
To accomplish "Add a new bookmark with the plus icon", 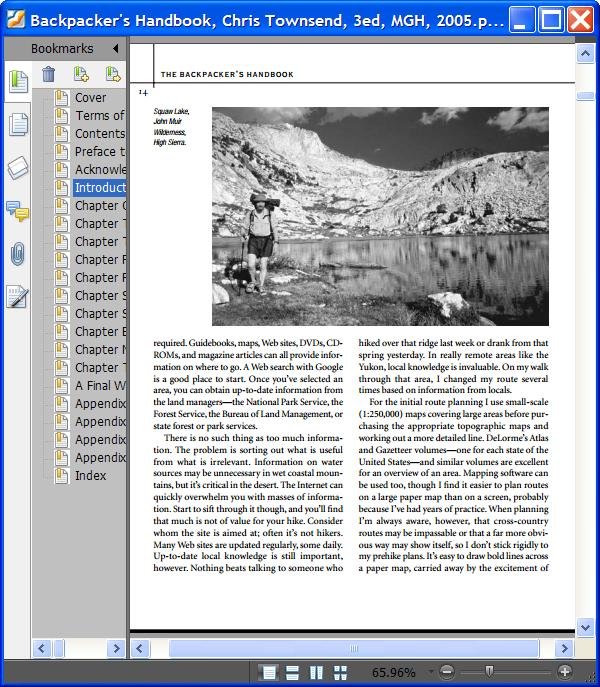I will (x=81, y=74).
